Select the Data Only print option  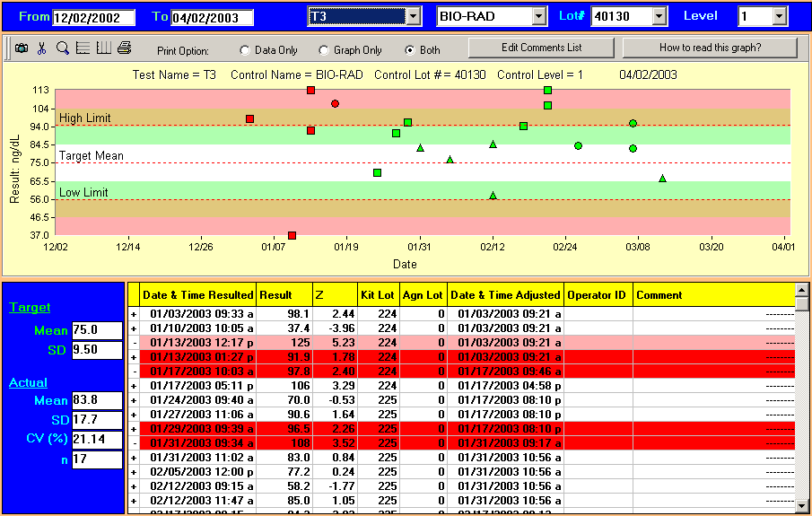click(x=245, y=50)
